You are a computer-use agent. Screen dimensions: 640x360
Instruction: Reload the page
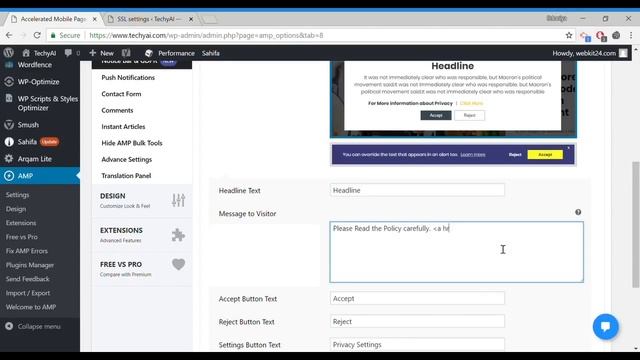coord(37,36)
